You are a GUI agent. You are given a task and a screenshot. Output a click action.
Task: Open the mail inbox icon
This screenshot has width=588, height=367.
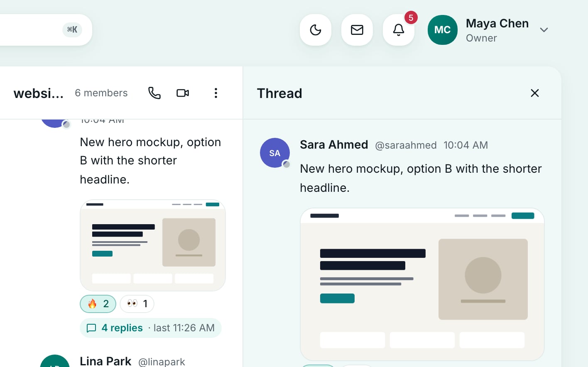pyautogui.click(x=357, y=30)
